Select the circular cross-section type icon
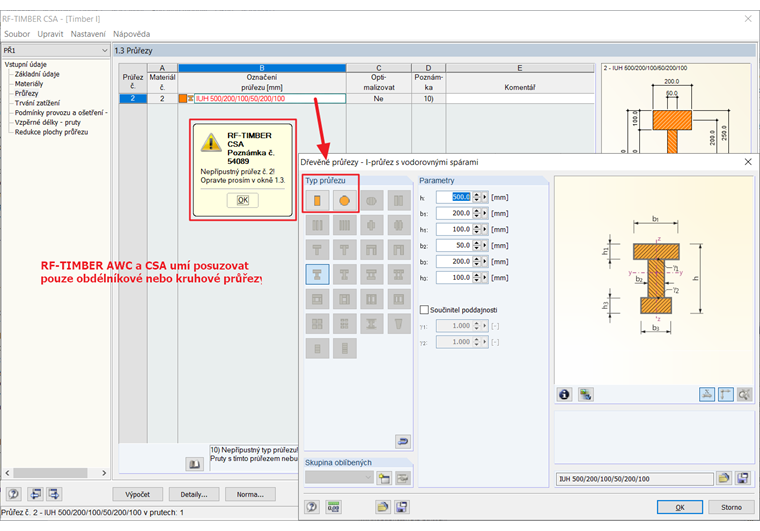The height and width of the screenshot is (531, 760). (344, 201)
